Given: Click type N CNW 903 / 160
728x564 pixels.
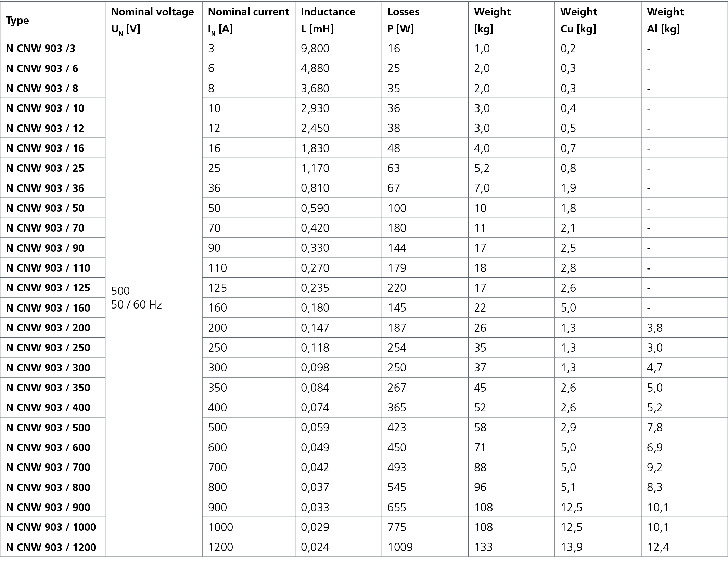Looking at the screenshot, I should click(48, 308).
